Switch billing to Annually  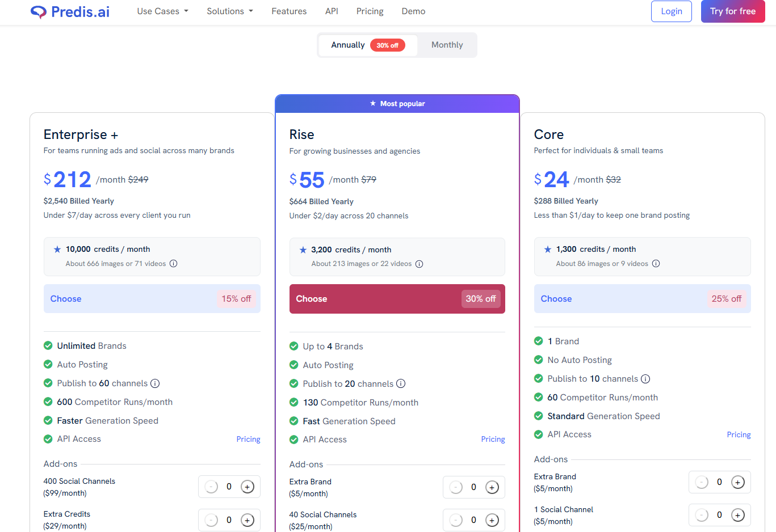click(368, 45)
